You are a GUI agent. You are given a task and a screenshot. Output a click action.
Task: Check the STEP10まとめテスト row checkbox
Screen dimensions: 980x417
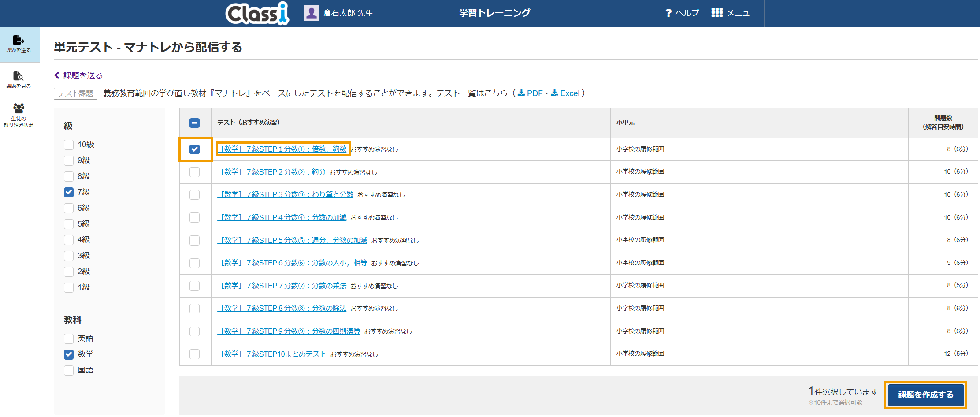194,354
